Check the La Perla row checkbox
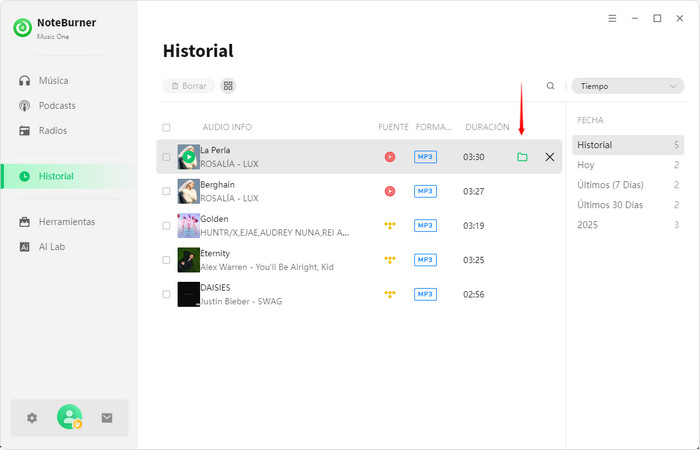 coord(166,157)
